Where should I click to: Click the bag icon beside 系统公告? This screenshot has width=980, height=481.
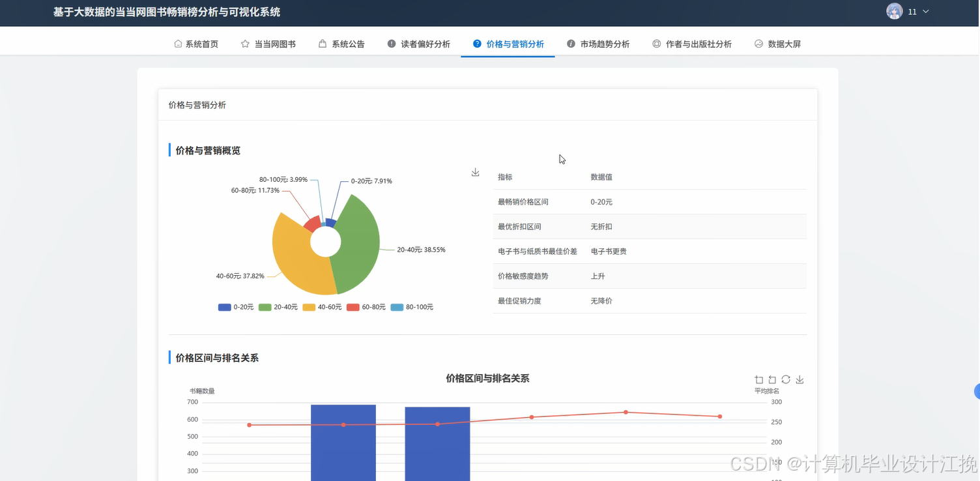pos(323,44)
